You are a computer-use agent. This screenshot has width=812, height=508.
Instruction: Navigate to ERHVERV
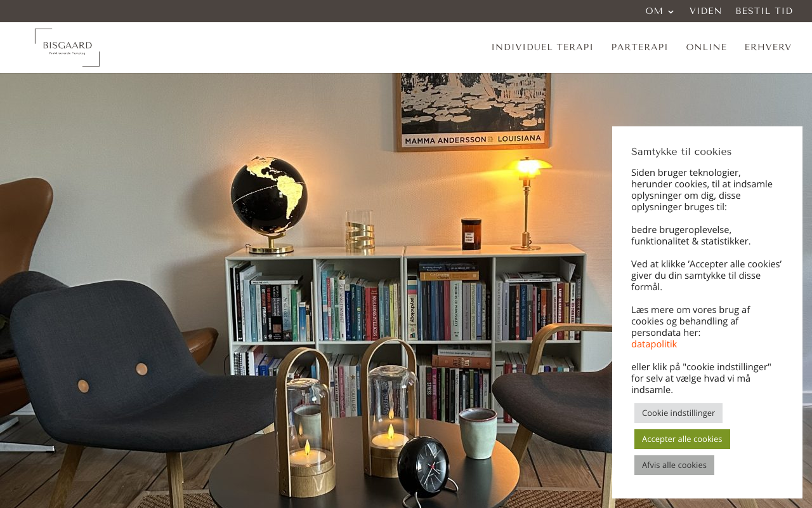[768, 47]
